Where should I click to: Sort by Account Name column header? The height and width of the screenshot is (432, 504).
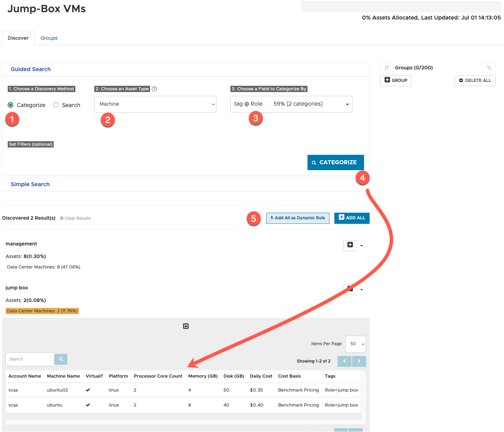25,376
